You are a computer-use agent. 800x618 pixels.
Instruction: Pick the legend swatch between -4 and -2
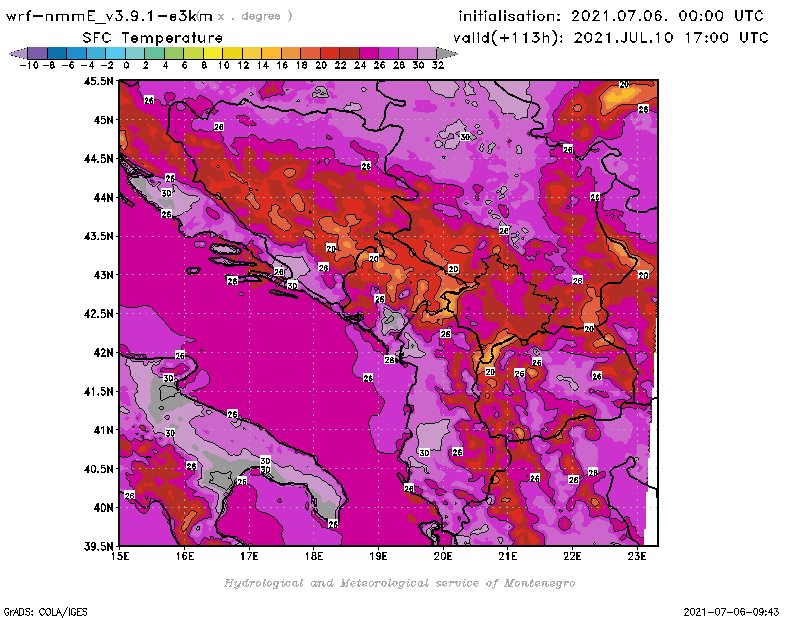tap(96, 53)
